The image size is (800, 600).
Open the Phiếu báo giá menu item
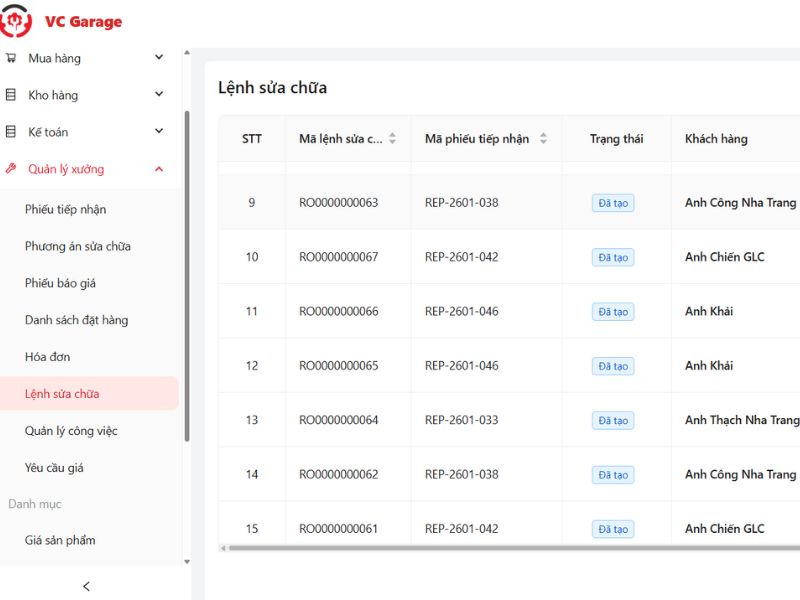[60, 283]
